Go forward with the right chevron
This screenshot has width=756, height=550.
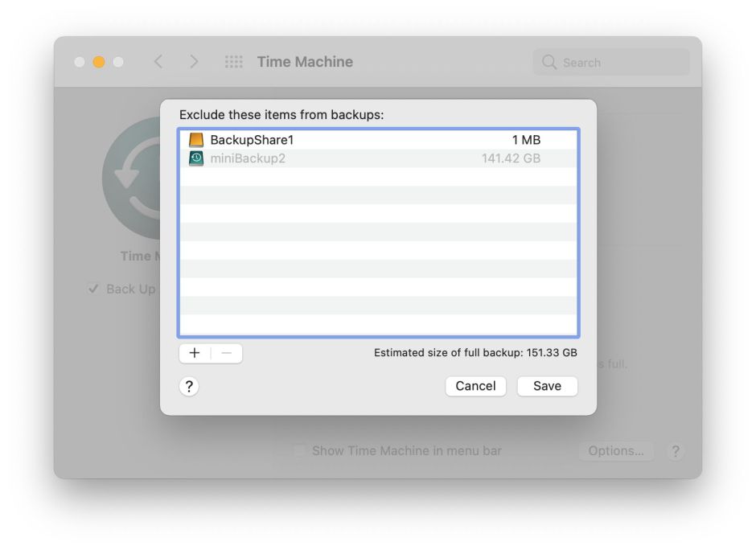[x=194, y=62]
